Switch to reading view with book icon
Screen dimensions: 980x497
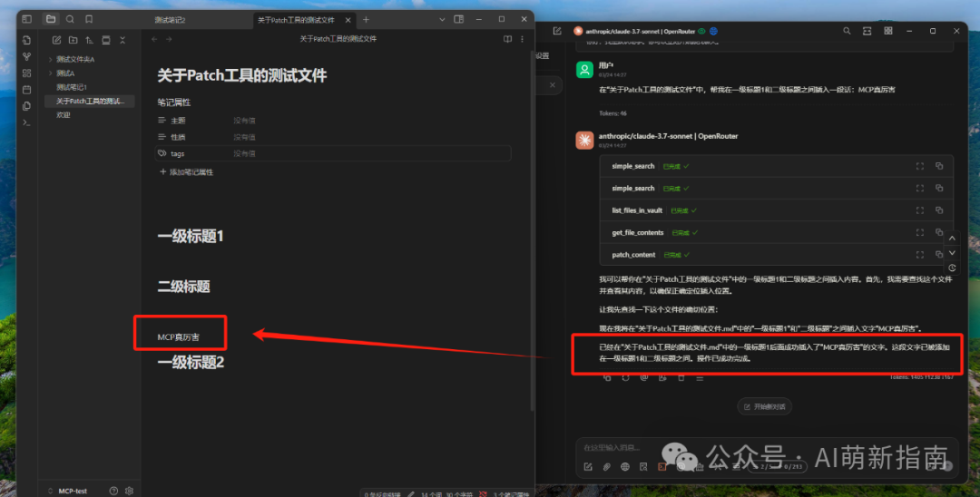point(507,39)
